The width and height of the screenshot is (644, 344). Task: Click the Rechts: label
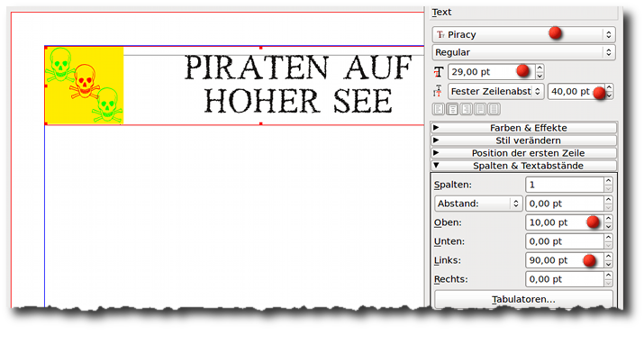pyautogui.click(x=451, y=279)
